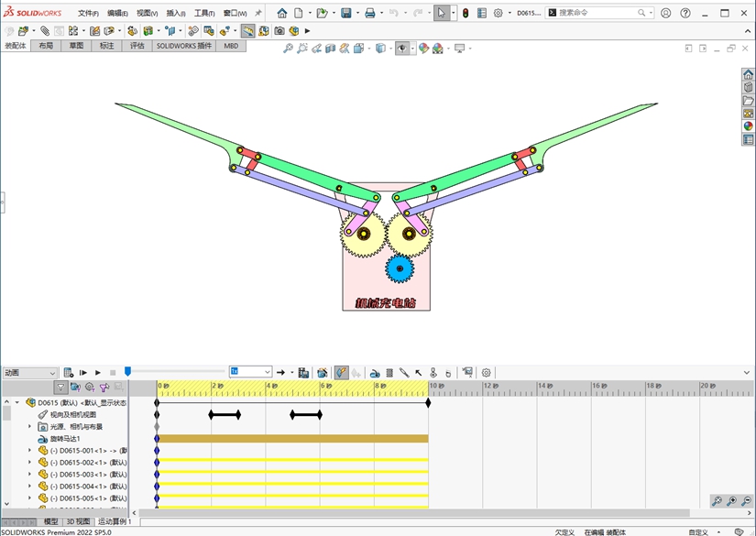Click the Print icon in top toolbar
The height and width of the screenshot is (536, 756).
pyautogui.click(x=370, y=14)
